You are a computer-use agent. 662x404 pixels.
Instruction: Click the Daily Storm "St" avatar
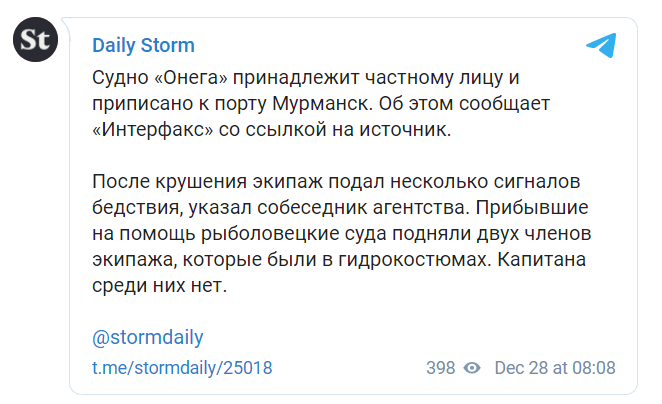[35, 43]
